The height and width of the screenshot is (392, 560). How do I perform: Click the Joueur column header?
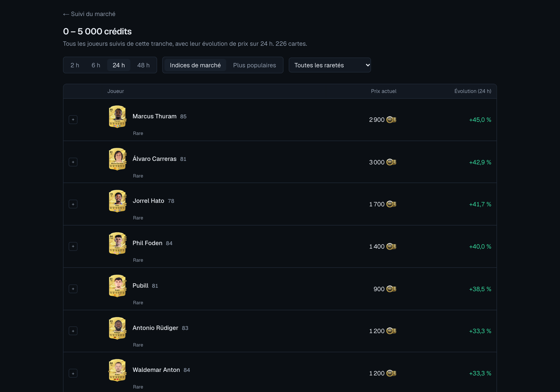(x=116, y=91)
